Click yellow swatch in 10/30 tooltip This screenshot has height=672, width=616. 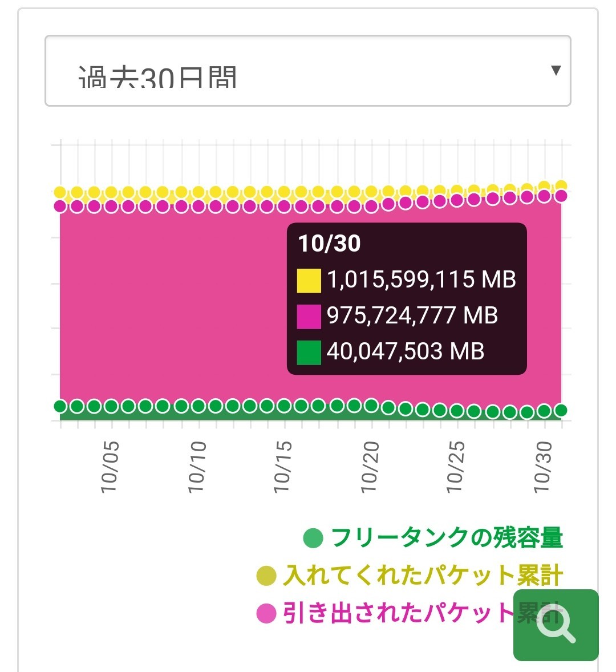[309, 281]
